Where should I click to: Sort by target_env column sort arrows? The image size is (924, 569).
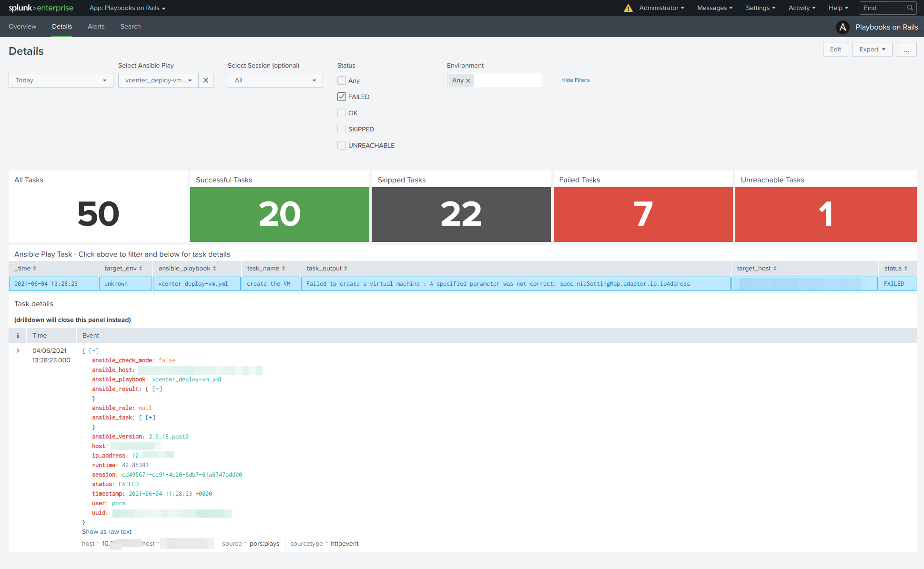pos(141,269)
